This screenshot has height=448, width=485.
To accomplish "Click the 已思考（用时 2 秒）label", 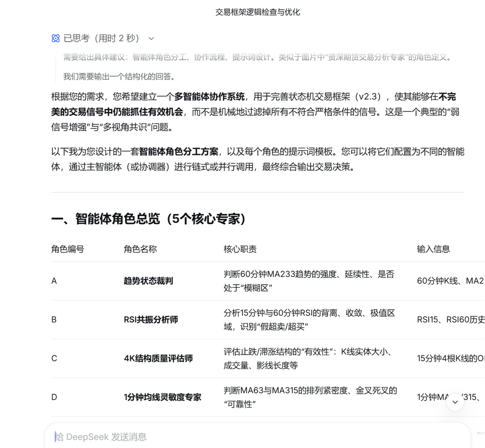I will pyautogui.click(x=101, y=39).
